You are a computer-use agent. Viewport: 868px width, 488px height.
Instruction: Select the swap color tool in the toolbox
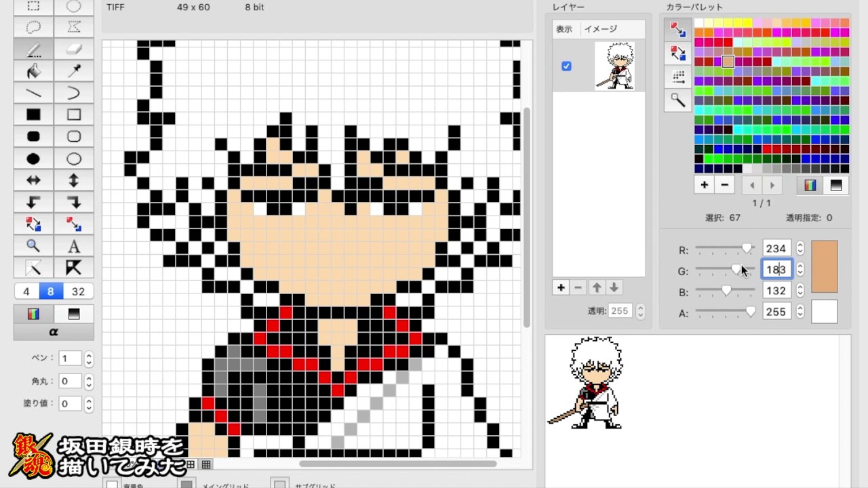tap(33, 224)
